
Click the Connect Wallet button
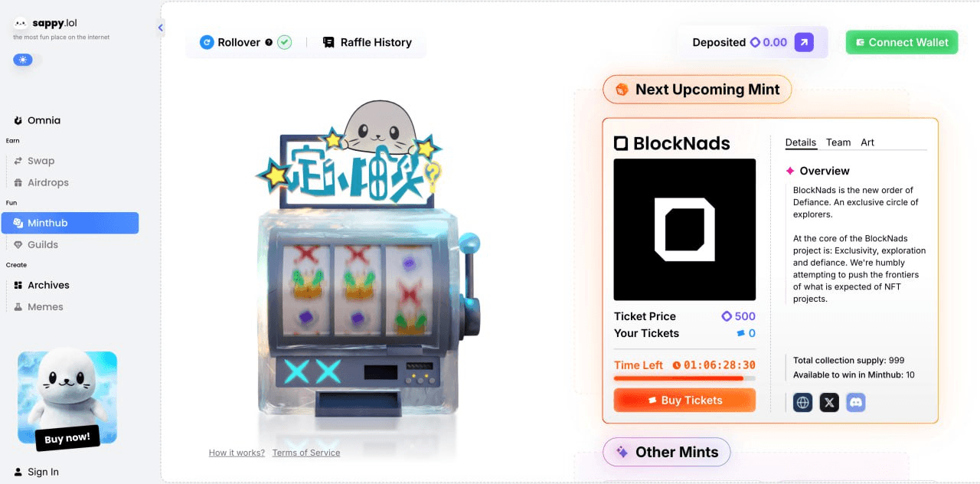(902, 43)
